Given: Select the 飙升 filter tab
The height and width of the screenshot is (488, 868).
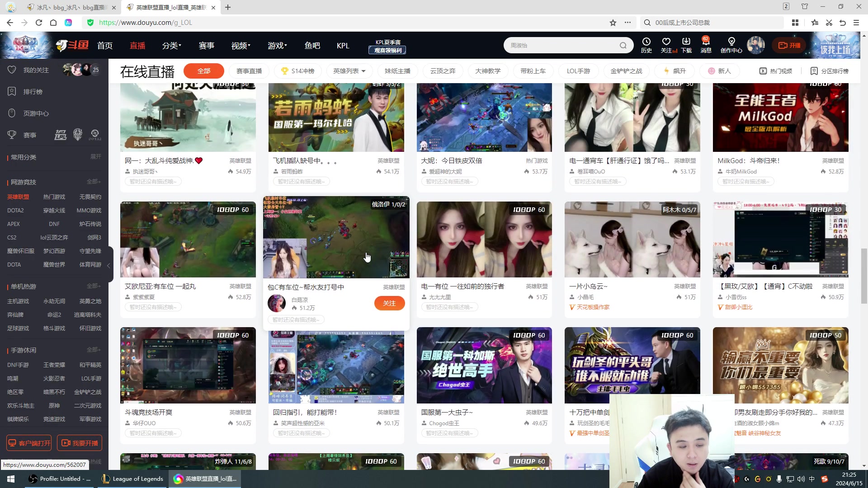Looking at the screenshot, I should click(674, 71).
